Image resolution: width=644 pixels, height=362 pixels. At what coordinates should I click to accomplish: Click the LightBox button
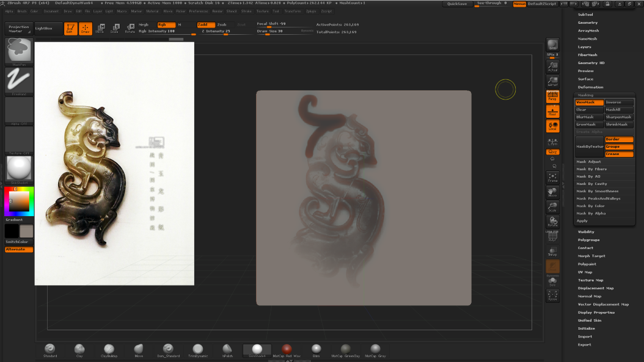[48, 28]
